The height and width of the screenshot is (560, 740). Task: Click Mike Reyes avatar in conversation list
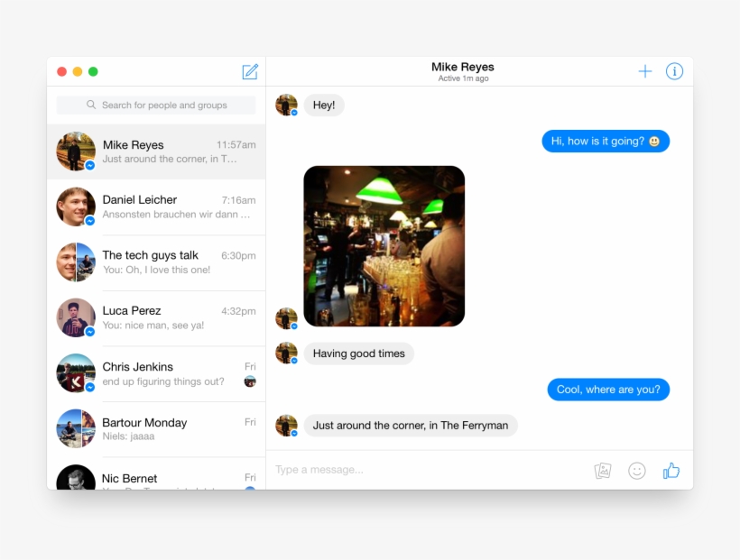tap(76, 151)
